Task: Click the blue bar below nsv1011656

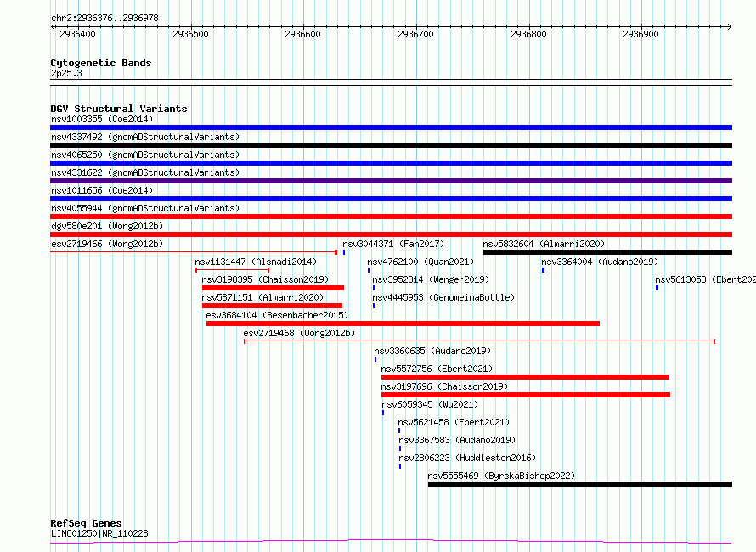Action: coord(391,199)
